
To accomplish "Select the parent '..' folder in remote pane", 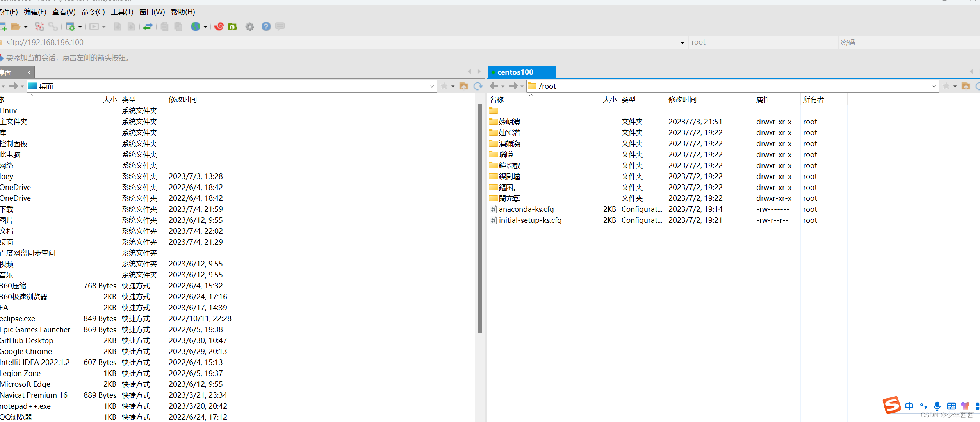I will pyautogui.click(x=496, y=111).
